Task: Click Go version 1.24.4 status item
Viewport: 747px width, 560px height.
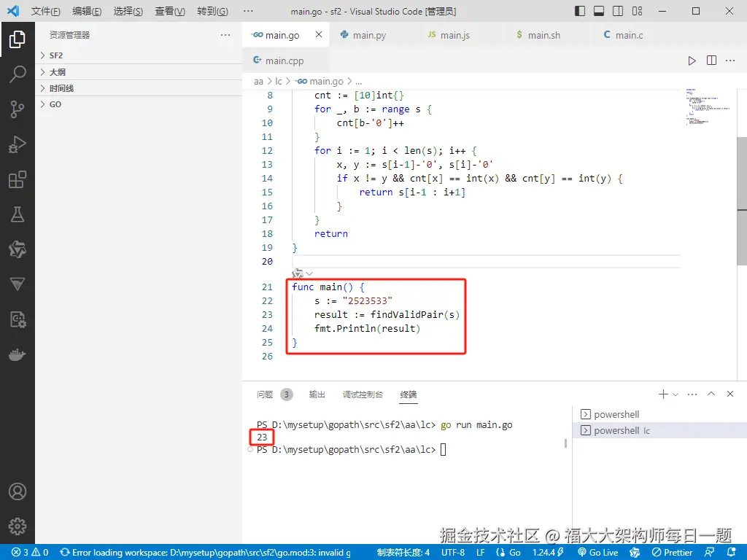Action: pos(547,553)
